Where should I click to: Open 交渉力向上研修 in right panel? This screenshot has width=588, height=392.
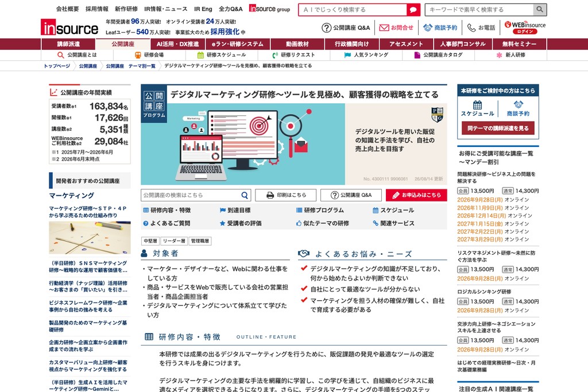(x=496, y=327)
